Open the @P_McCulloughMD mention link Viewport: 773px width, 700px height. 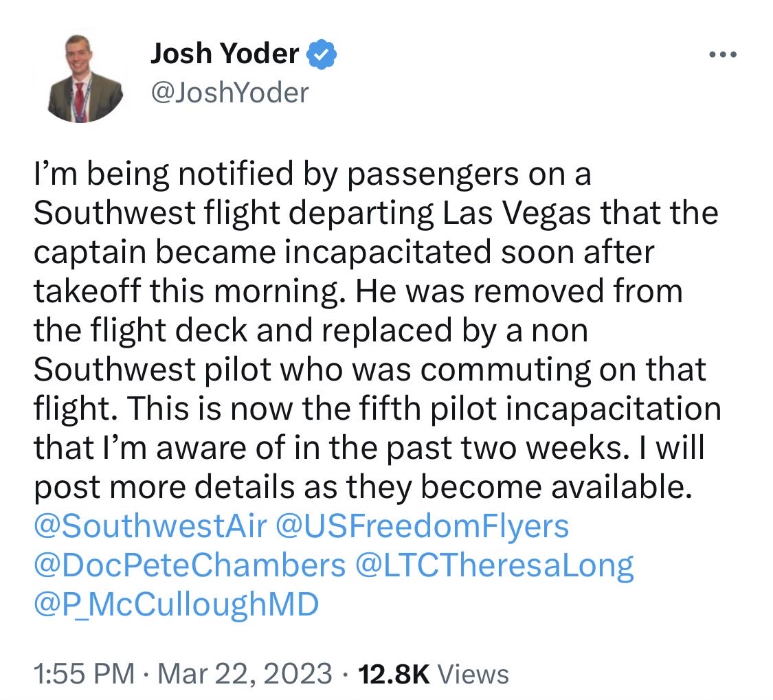(x=177, y=605)
